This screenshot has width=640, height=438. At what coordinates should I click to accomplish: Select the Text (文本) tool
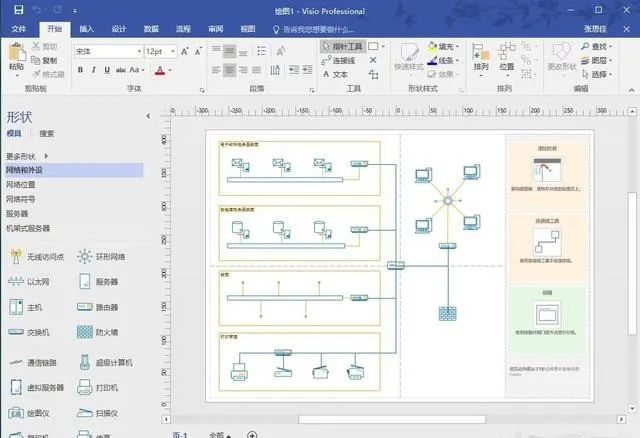pos(336,74)
